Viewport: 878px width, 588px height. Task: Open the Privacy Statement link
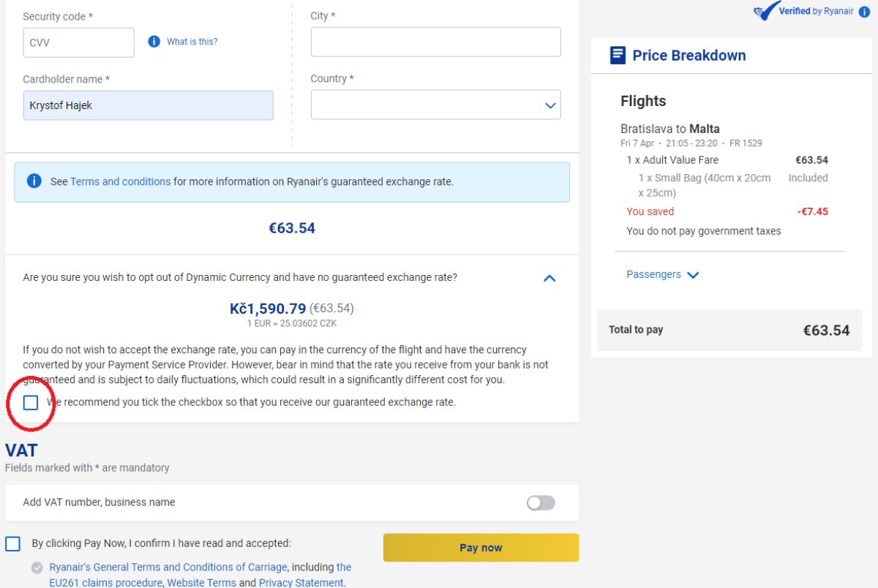[301, 582]
